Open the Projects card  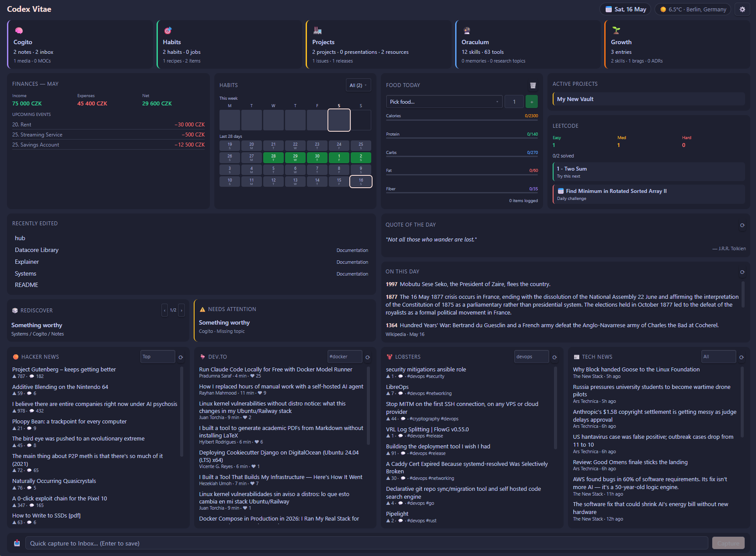click(379, 44)
